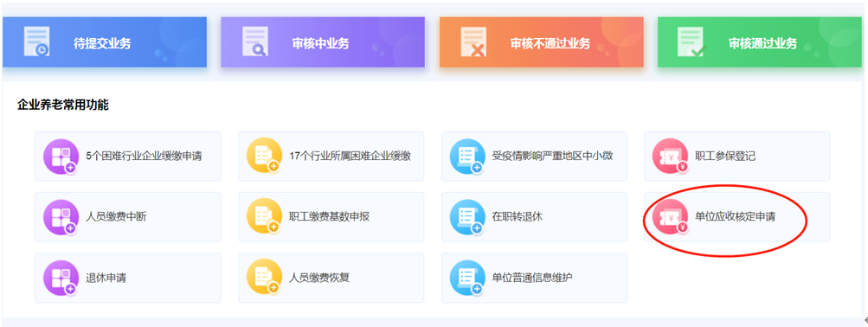The width and height of the screenshot is (868, 327).
Task: Click the document-with-X icon on 审核不通过业务
Action: (x=473, y=41)
